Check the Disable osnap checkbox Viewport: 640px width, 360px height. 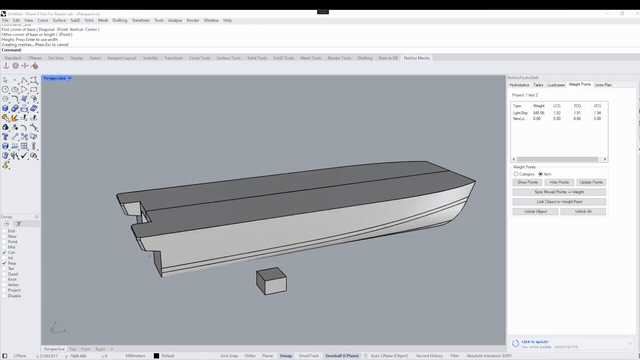point(4,296)
